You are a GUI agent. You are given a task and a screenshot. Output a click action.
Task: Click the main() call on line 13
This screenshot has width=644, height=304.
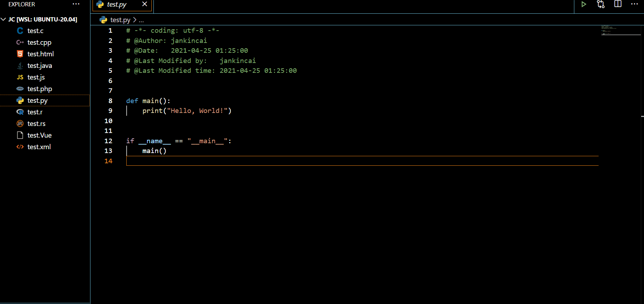[154, 151]
